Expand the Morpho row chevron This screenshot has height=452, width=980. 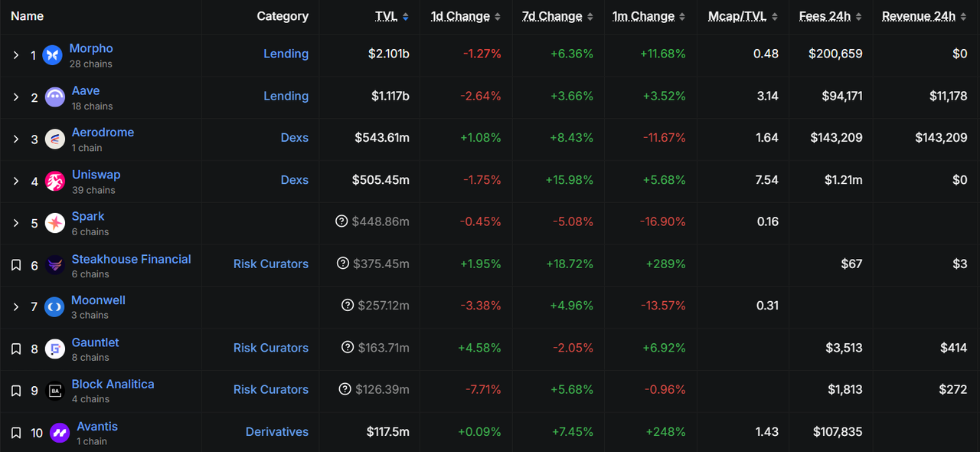pyautogui.click(x=16, y=55)
